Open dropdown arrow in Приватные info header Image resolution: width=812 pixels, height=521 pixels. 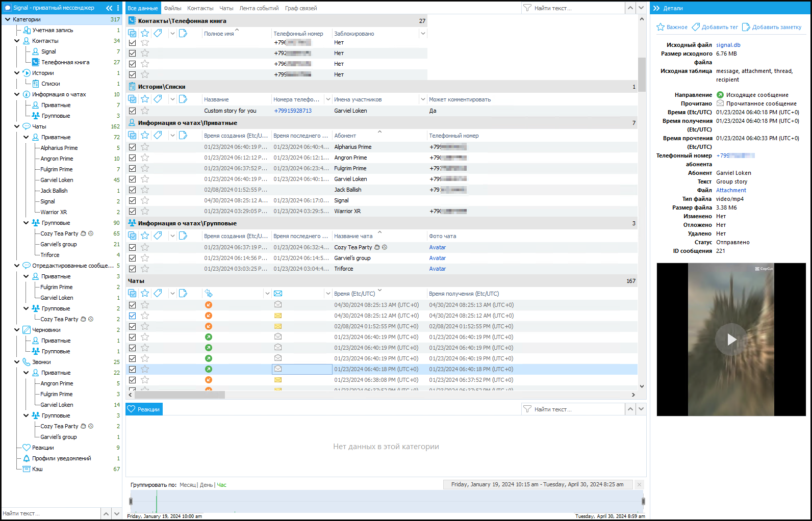pyautogui.click(x=172, y=135)
